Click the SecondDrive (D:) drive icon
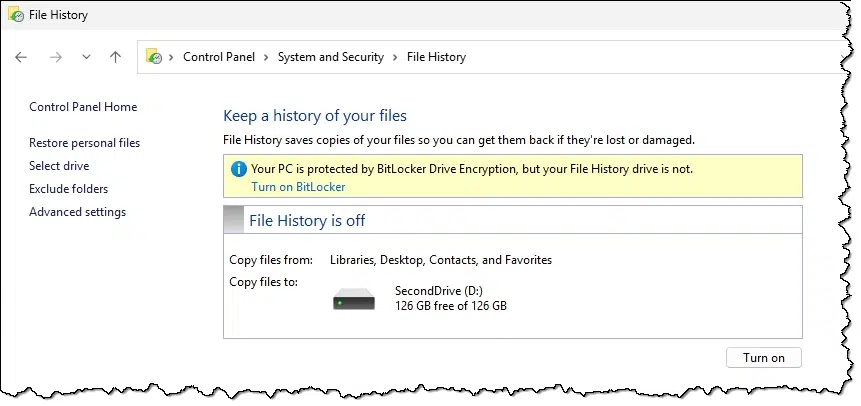 (354, 299)
